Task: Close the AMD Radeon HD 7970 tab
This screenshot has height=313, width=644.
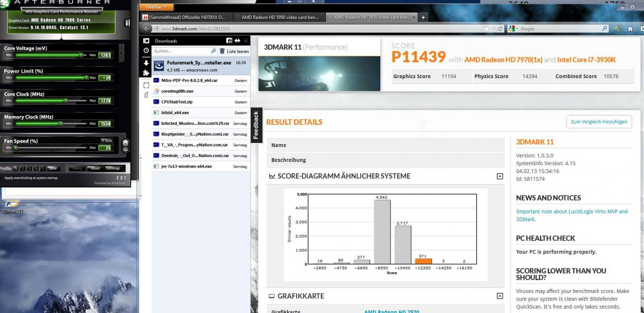Action: pos(414,17)
